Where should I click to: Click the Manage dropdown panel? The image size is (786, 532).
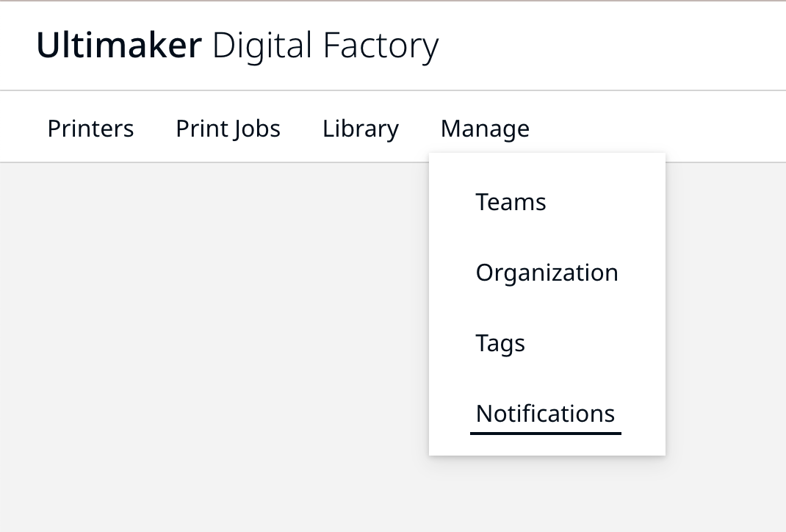point(547,303)
